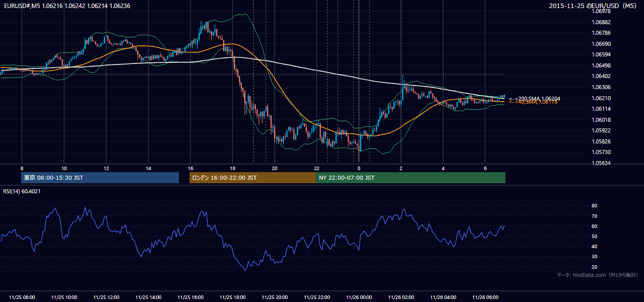Click the RSI scale value 70

[594, 216]
